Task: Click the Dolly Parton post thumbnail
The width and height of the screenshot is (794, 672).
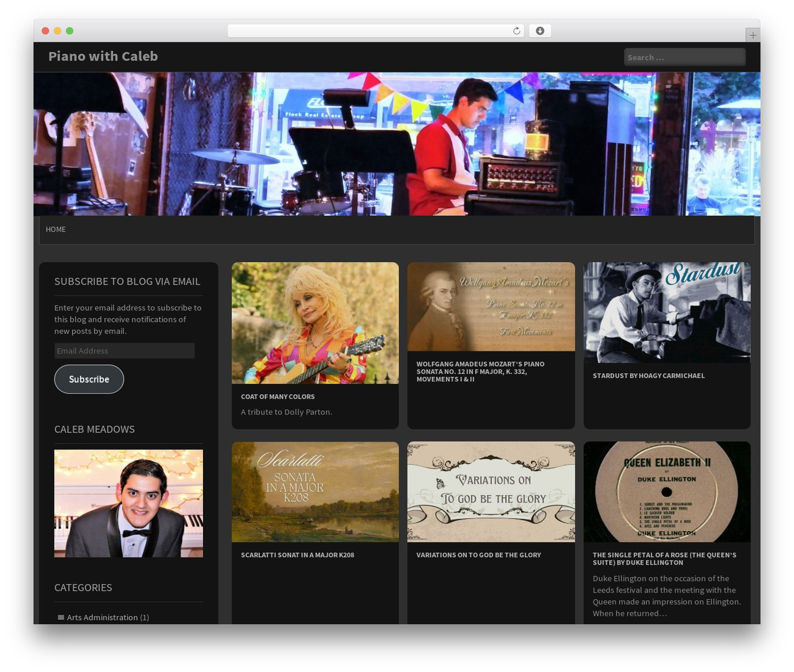Action: click(x=315, y=323)
